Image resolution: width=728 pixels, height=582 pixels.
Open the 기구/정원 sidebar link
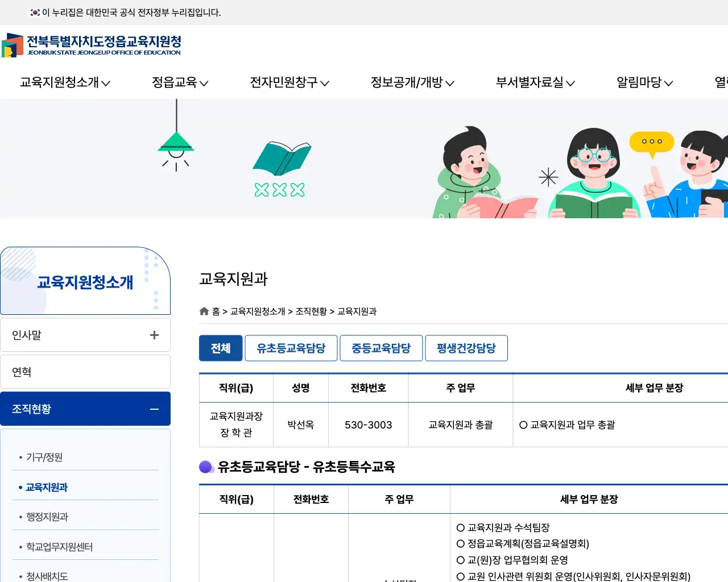point(44,457)
